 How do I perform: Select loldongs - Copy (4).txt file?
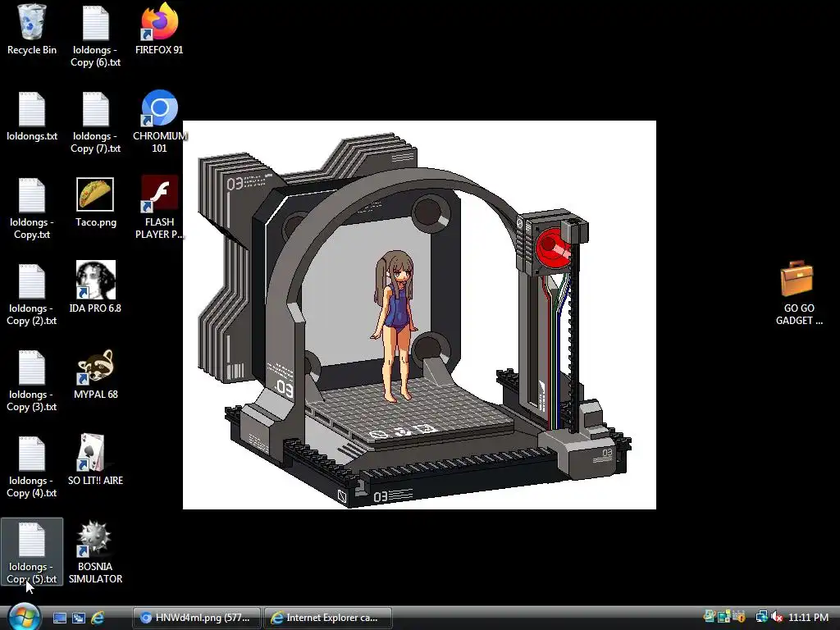tap(32, 467)
